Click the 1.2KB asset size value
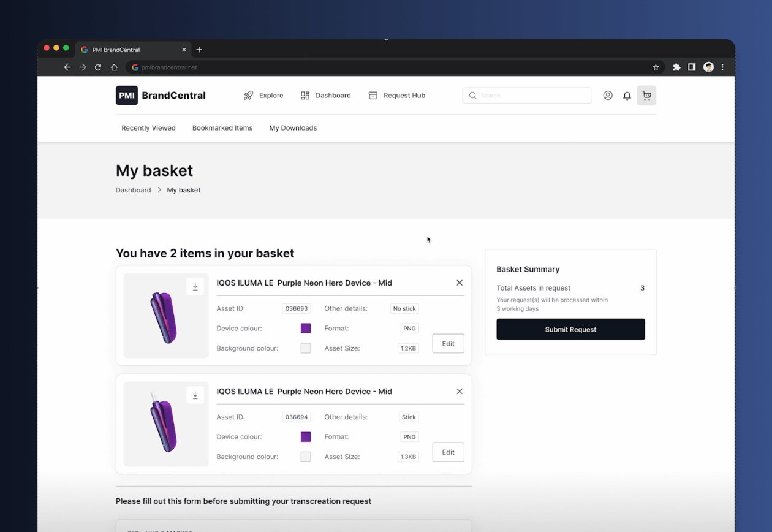772x532 pixels. click(408, 348)
